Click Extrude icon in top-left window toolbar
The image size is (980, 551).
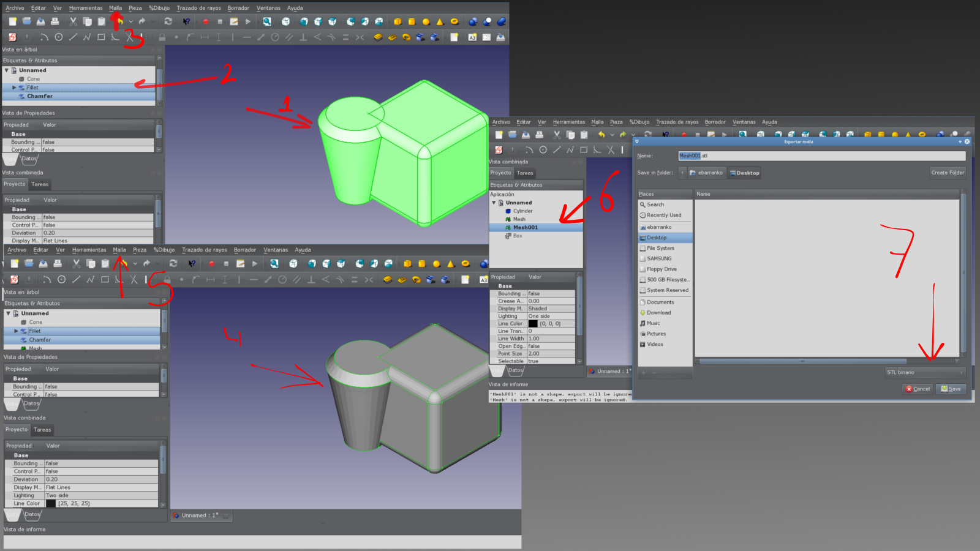(378, 37)
